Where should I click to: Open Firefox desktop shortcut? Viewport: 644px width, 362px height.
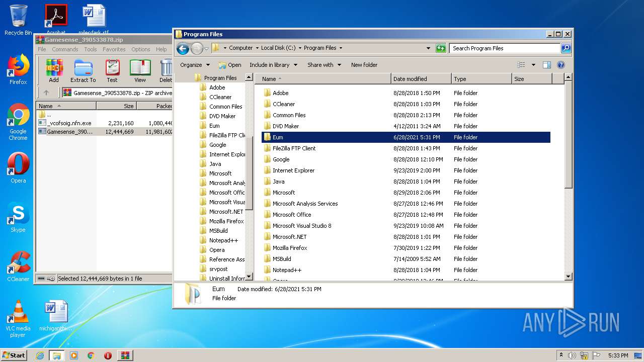click(18, 69)
